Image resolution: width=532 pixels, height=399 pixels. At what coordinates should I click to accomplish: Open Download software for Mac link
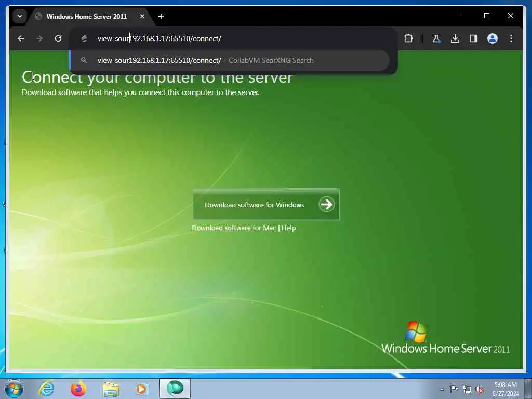(x=234, y=228)
